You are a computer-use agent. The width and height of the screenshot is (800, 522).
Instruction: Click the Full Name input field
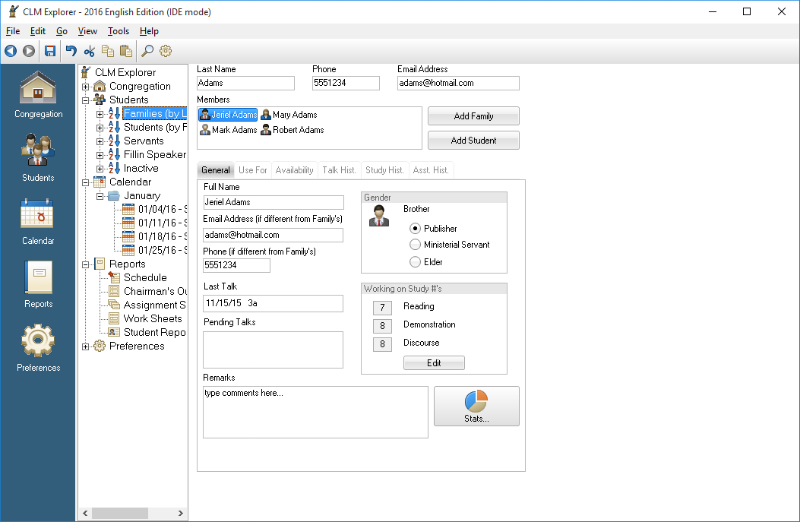coord(273,203)
